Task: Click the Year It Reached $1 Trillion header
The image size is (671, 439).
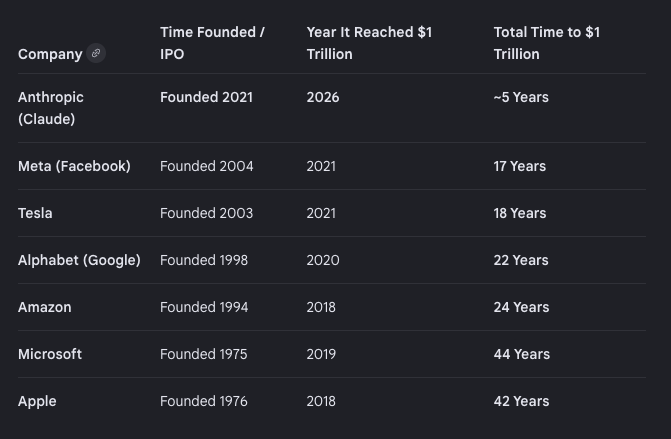Action: click(x=369, y=43)
